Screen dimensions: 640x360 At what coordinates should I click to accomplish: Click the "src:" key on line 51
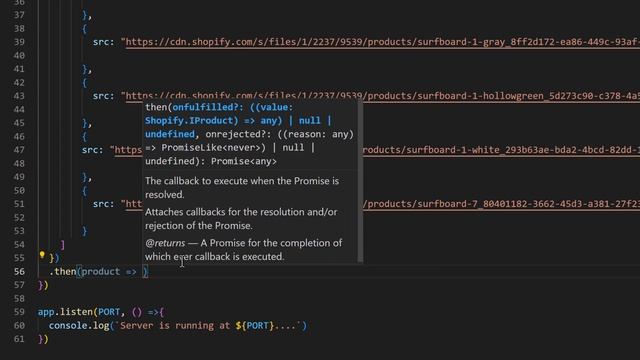(103, 204)
